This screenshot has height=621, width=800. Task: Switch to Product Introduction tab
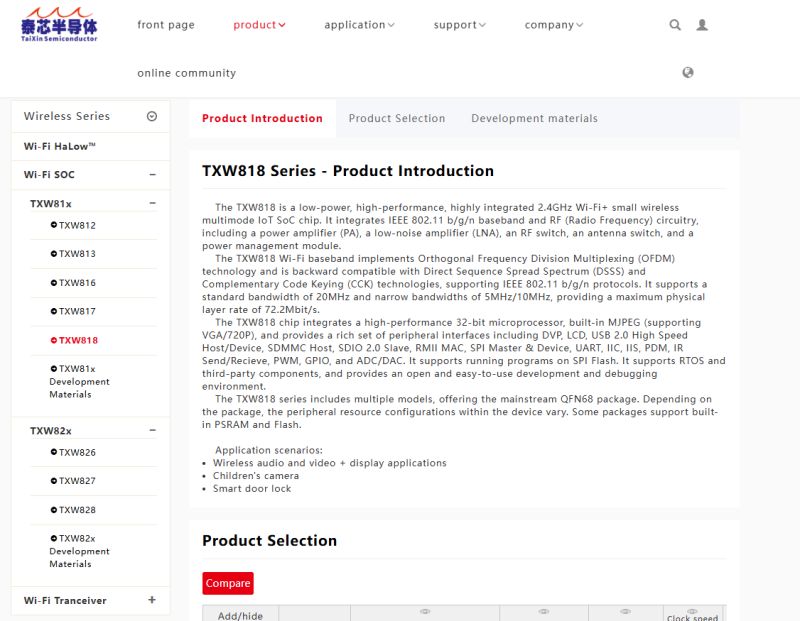(x=262, y=118)
